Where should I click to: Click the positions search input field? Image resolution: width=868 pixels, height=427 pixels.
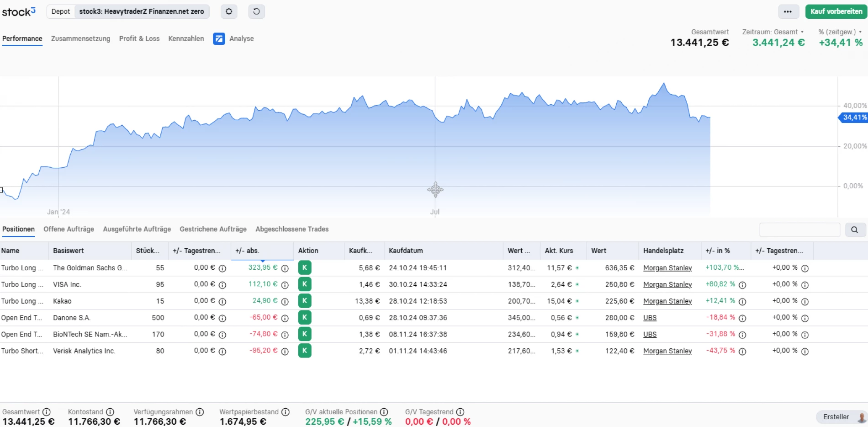[799, 230]
